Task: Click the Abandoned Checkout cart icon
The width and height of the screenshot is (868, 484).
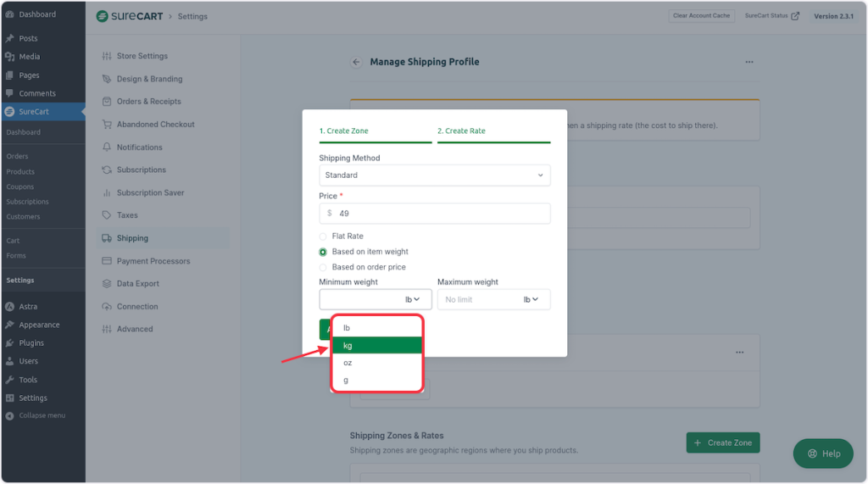Action: pyautogui.click(x=107, y=124)
